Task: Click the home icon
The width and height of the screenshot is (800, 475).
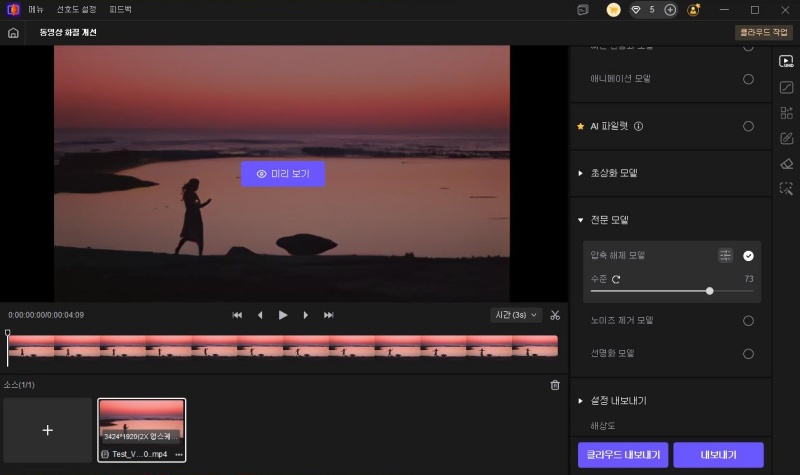Action: coord(13,32)
